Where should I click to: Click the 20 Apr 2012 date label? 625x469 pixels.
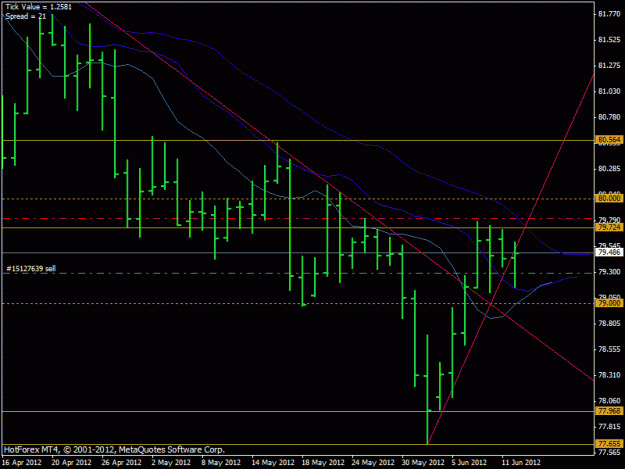coord(71,462)
